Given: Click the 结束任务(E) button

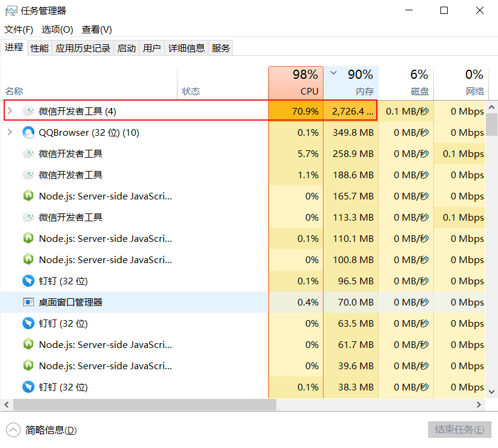Looking at the screenshot, I should 460,430.
